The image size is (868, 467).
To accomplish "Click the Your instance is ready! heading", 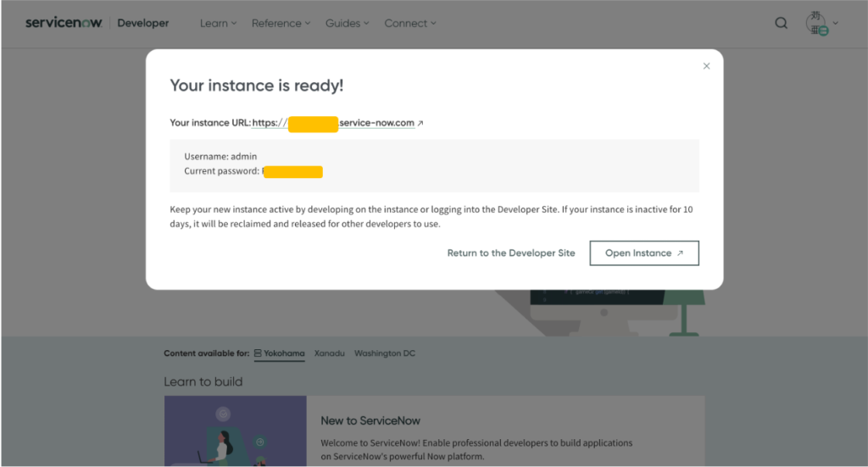I will click(256, 86).
